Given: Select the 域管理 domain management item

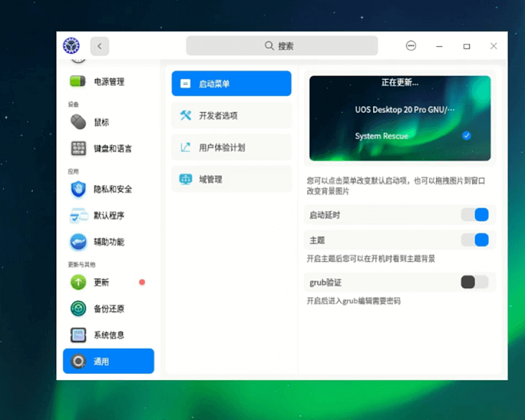Looking at the screenshot, I should click(231, 179).
